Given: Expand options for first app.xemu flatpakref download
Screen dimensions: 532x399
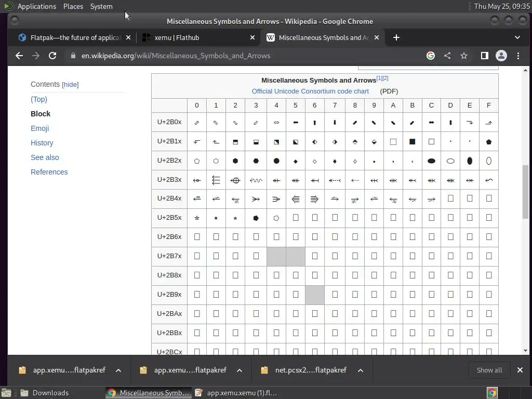Looking at the screenshot, I should 118,370.
